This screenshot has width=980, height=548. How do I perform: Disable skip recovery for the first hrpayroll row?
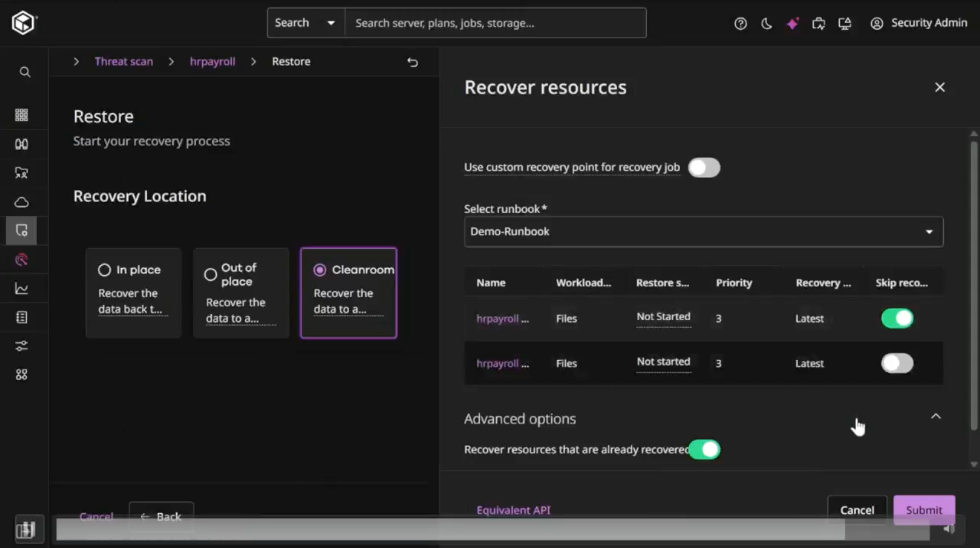897,318
